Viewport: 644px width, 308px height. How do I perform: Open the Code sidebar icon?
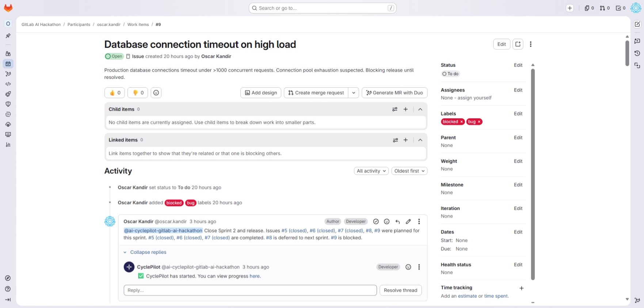point(8,84)
